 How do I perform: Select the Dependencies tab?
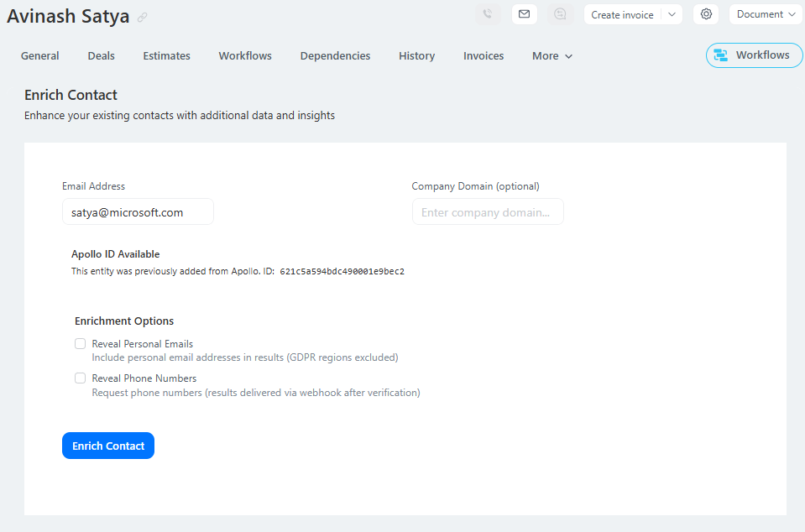point(335,56)
